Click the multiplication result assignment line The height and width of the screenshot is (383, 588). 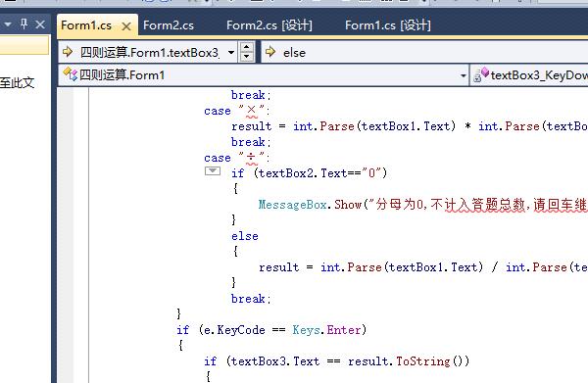[410, 126]
